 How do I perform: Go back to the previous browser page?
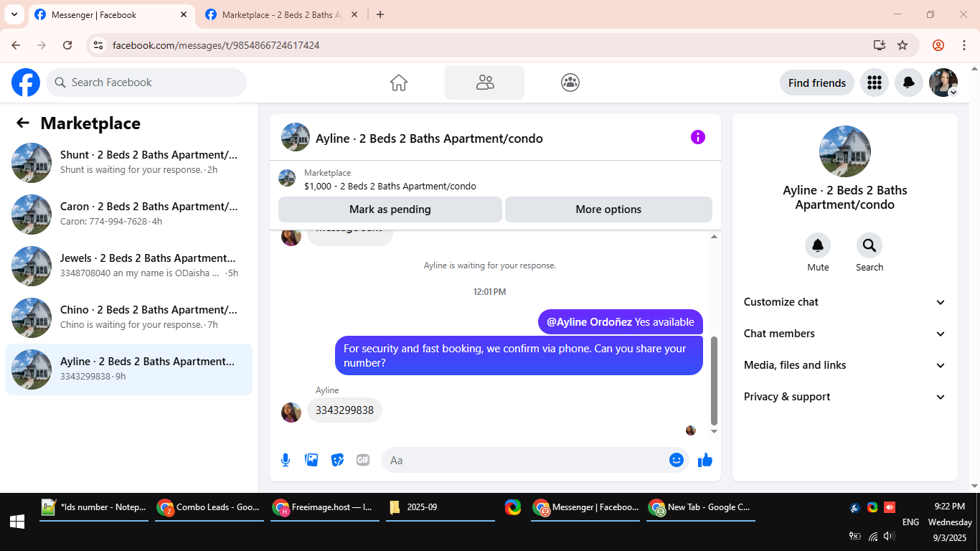click(16, 45)
